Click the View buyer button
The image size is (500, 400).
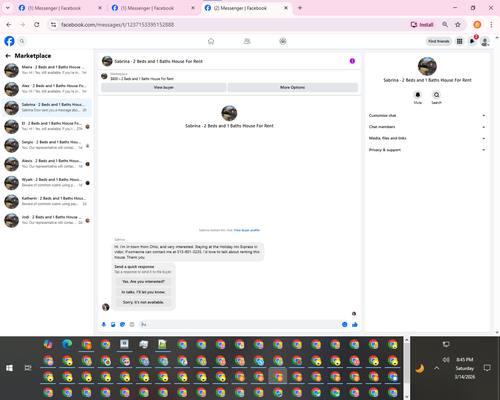click(163, 87)
